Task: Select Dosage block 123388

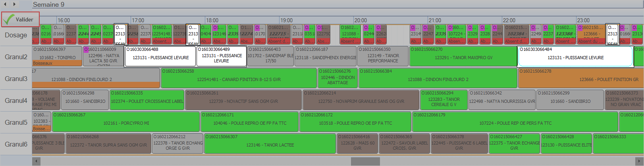Action: [x=565, y=35]
